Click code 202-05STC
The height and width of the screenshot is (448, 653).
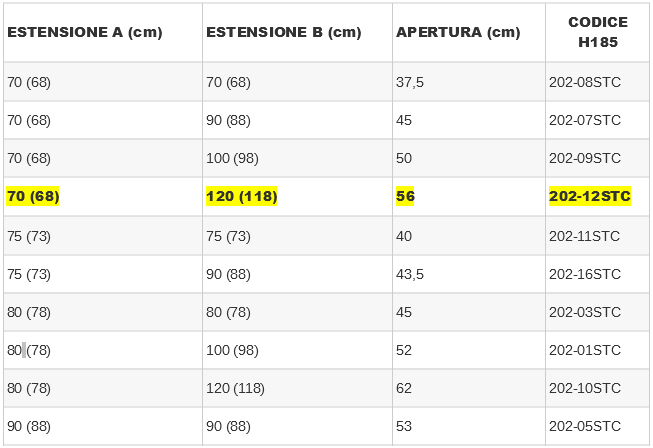585,426
